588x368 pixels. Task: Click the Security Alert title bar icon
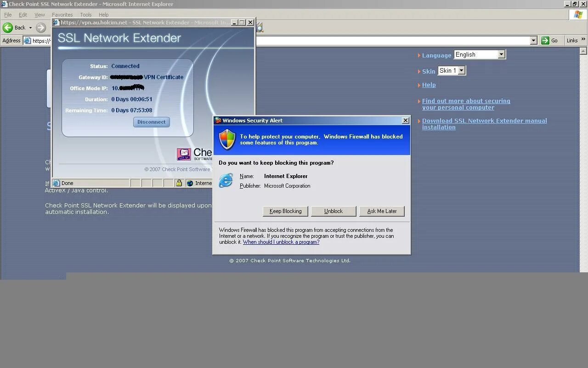(x=218, y=121)
